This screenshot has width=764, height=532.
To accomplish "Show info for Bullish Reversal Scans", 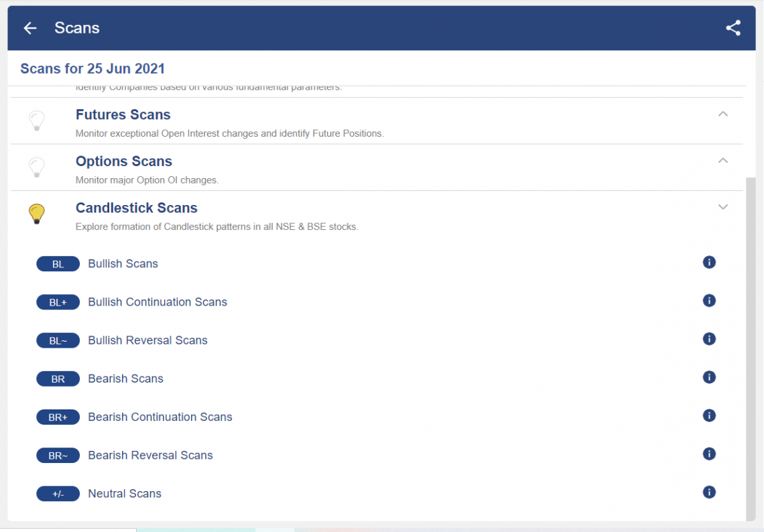I will click(709, 339).
